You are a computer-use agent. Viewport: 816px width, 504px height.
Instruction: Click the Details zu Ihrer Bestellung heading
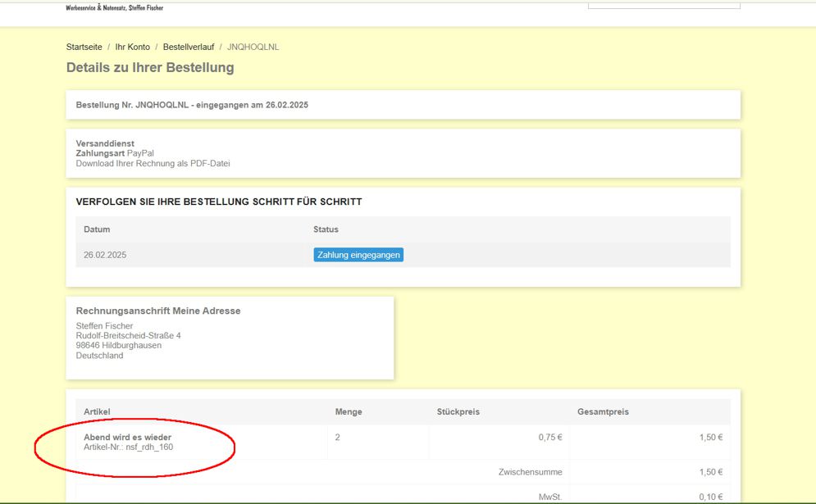(150, 68)
